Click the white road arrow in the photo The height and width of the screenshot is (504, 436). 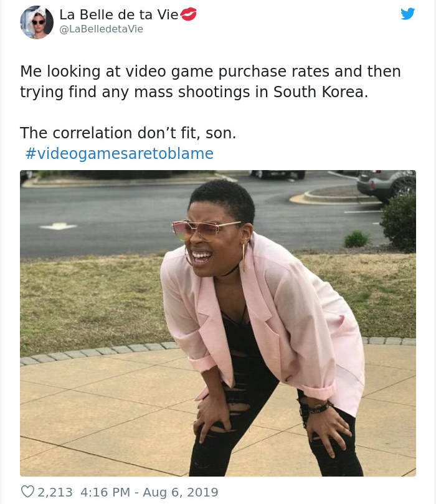58,226
